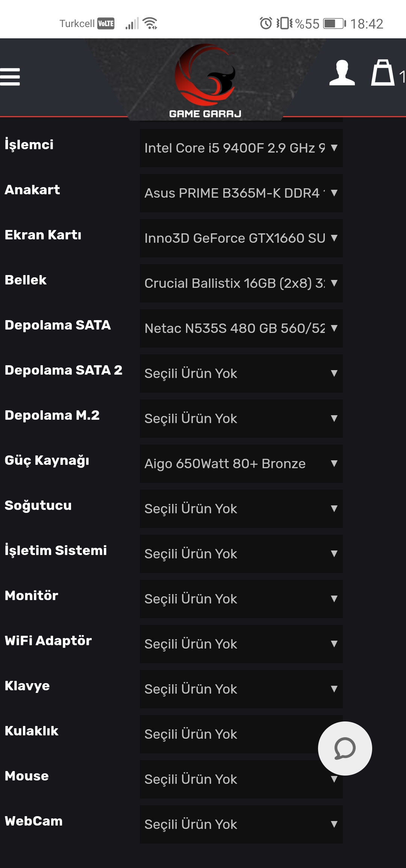Open the hamburger navigation menu
This screenshot has height=868, width=406.
point(10,77)
